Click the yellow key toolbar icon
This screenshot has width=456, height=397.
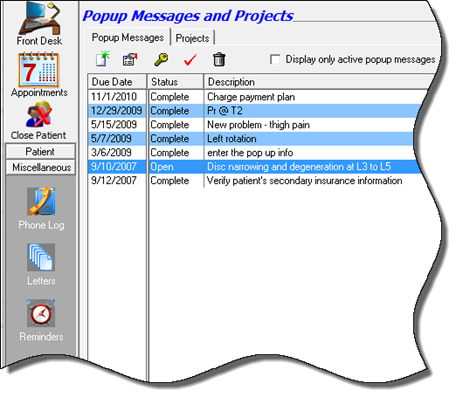[x=161, y=60]
